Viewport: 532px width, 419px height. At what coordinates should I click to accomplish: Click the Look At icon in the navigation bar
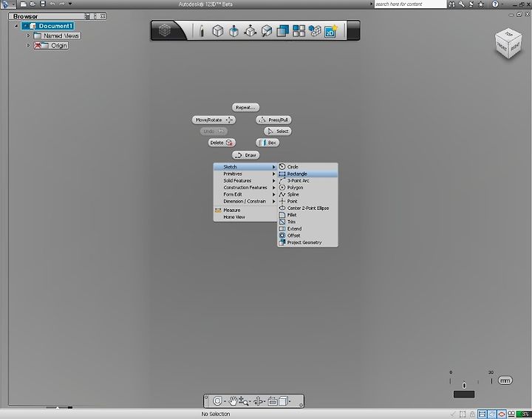(x=273, y=401)
